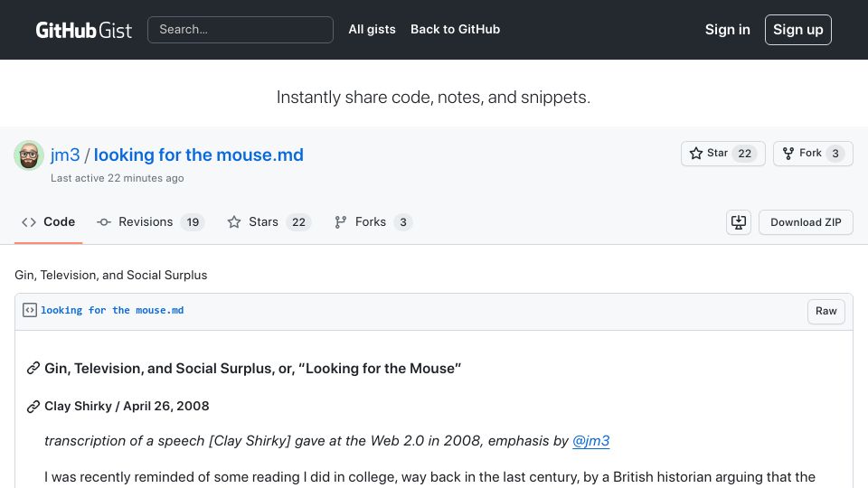Image resolution: width=868 pixels, height=488 pixels.
Task: Click anchor link icon next to Clay Shirky heading
Action: tap(33, 407)
